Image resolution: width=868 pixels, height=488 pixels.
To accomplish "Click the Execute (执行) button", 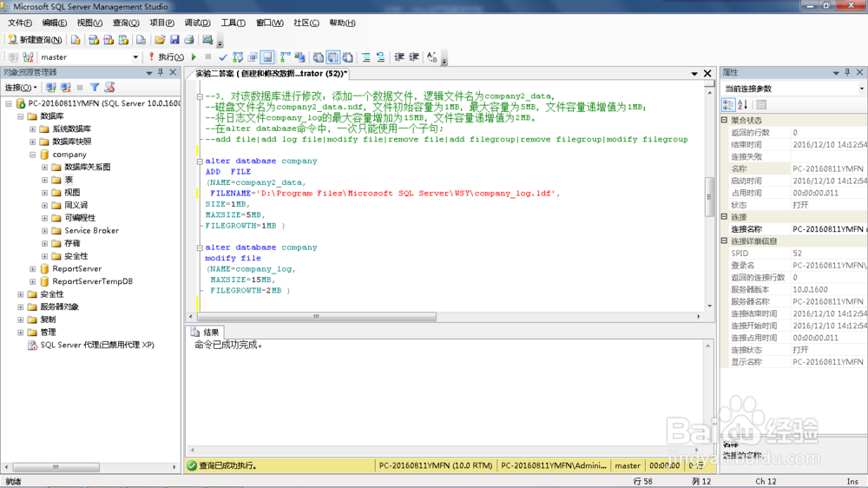I will point(166,57).
